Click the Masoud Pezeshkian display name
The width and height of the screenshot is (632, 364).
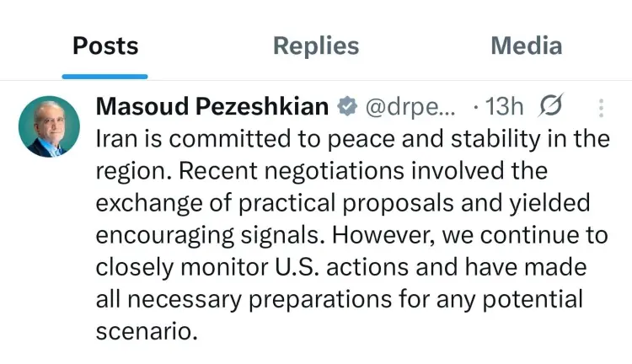click(x=212, y=108)
